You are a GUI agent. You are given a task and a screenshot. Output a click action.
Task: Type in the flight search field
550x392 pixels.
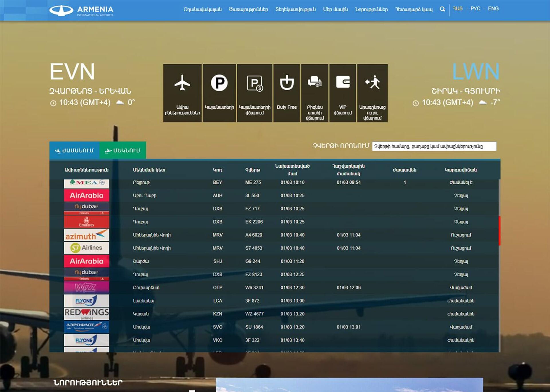434,146
